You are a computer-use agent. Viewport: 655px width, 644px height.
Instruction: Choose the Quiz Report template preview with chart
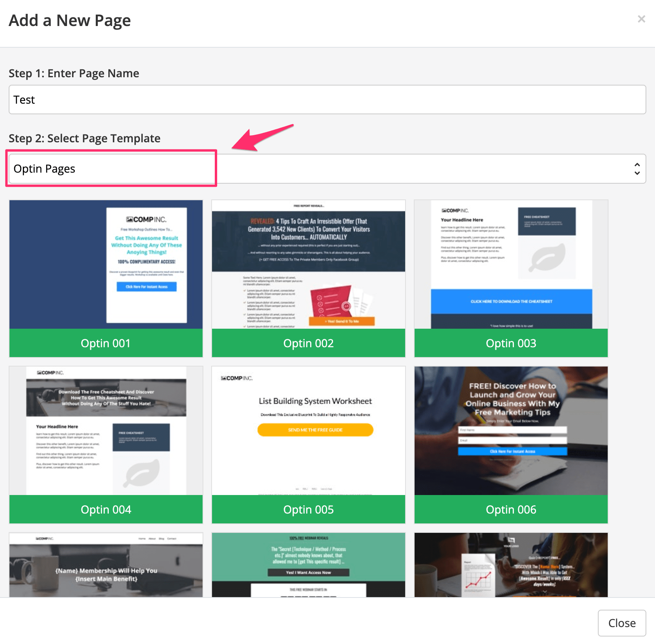(511, 565)
